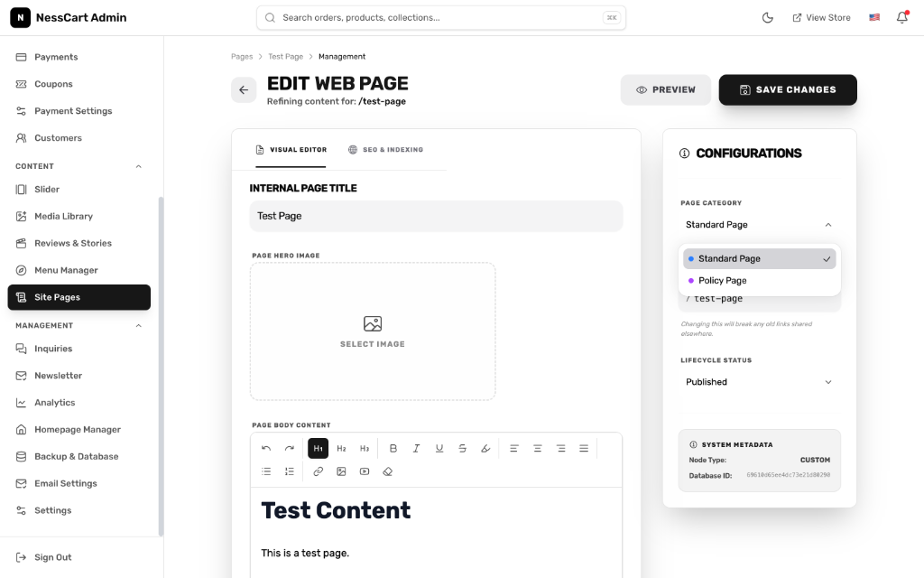This screenshot has width=924, height=578.
Task: Collapse the Content section in the sidebar
Action: tap(137, 165)
